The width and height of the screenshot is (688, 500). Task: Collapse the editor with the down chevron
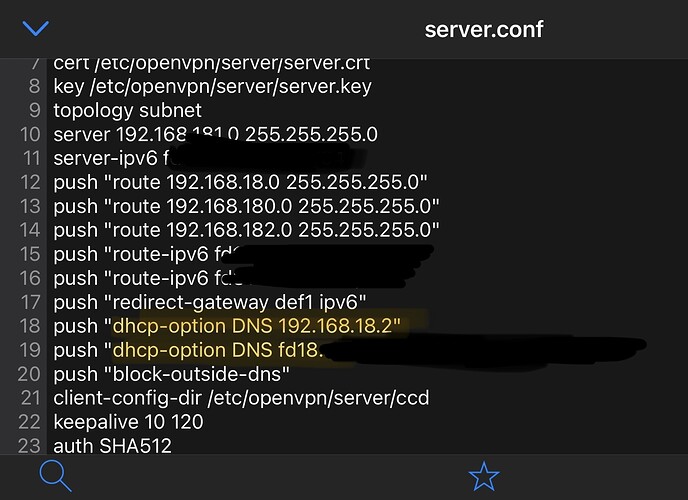point(35,28)
